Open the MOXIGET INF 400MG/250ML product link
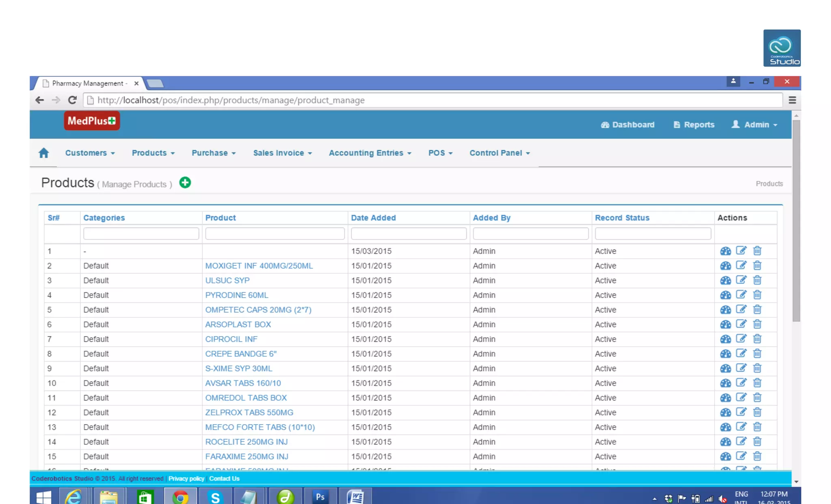 tap(259, 266)
